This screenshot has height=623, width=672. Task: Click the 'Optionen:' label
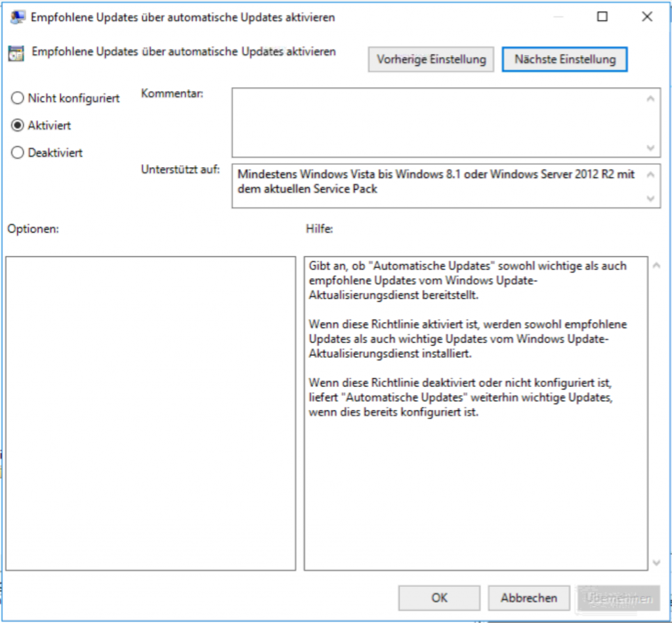pyautogui.click(x=33, y=229)
